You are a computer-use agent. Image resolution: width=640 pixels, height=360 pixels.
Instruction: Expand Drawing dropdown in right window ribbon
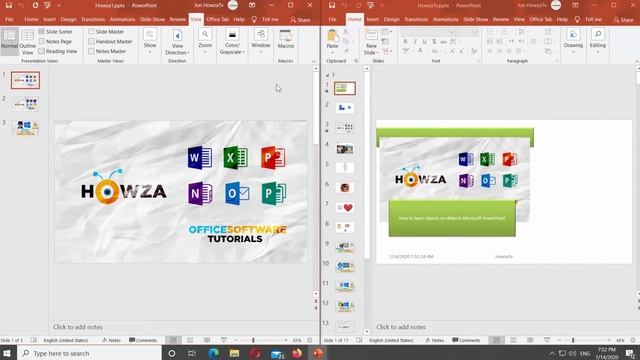click(573, 41)
